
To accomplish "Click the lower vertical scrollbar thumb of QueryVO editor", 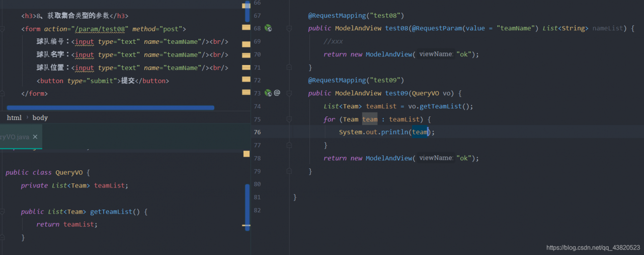I will pyautogui.click(x=247, y=207).
